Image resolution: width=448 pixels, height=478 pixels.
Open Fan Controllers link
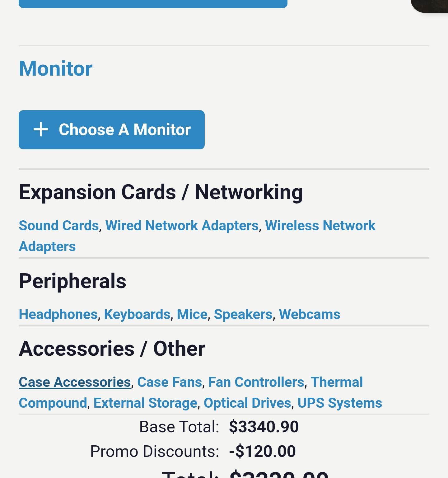[x=256, y=382]
